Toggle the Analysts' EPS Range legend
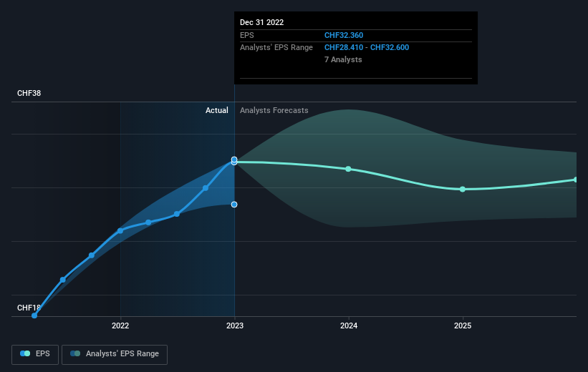The image size is (588, 372). (115, 354)
